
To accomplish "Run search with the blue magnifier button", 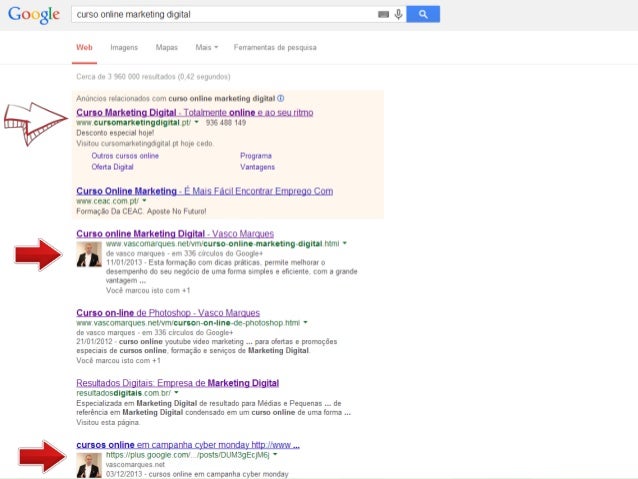I will tap(423, 14).
